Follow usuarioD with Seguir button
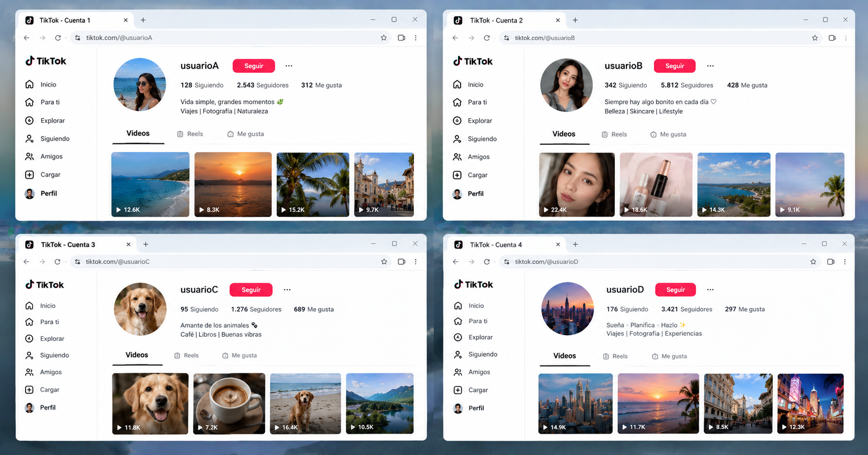868x455 pixels. pyautogui.click(x=676, y=290)
